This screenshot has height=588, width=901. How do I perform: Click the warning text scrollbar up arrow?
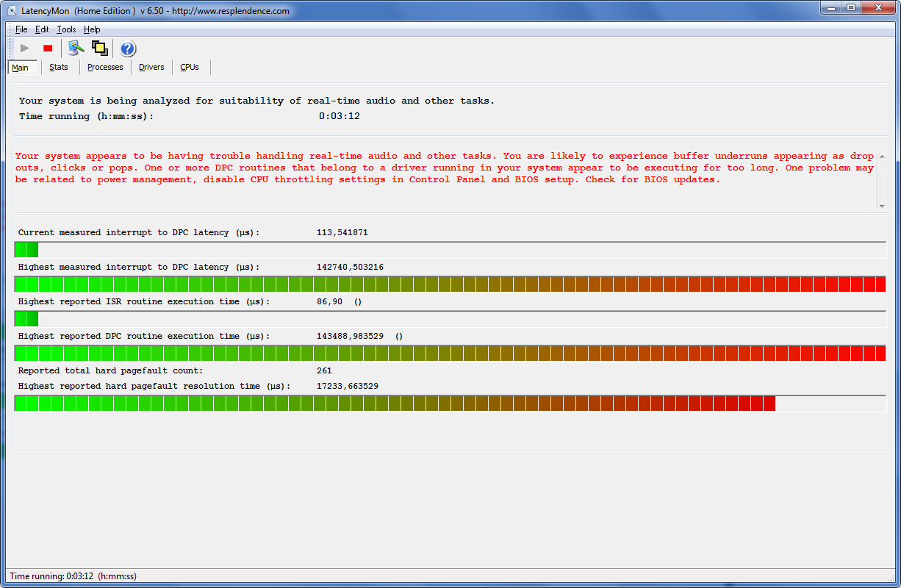coord(882,156)
